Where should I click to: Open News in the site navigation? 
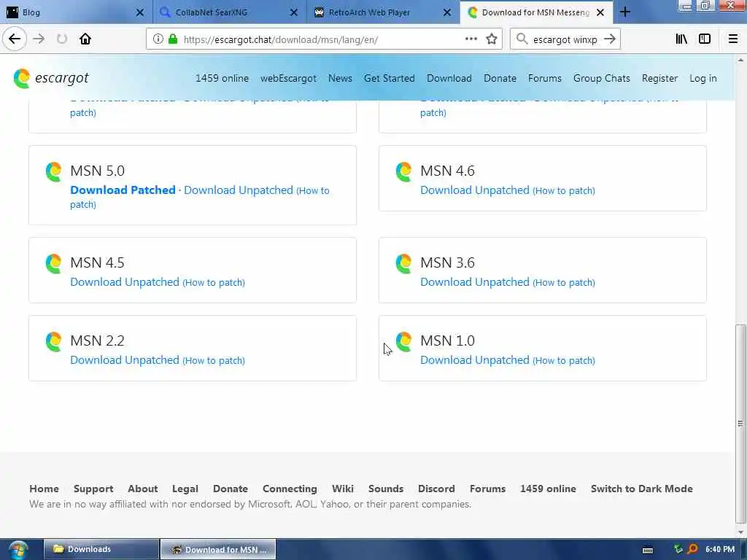(340, 78)
